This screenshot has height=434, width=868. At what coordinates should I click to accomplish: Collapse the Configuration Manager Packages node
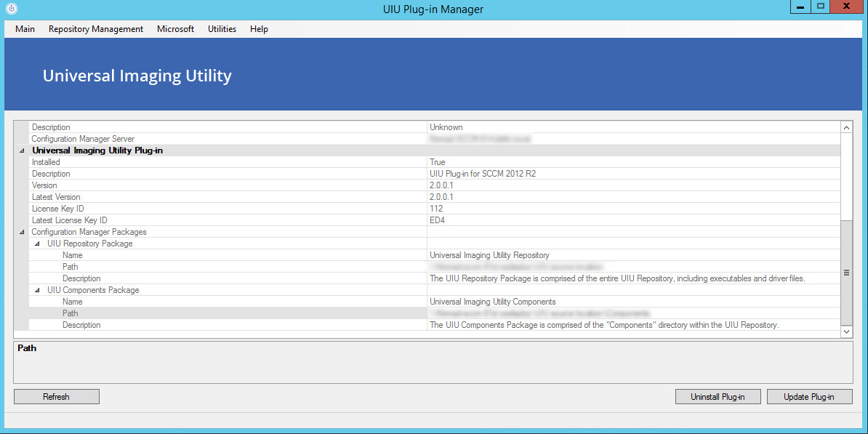click(20, 231)
